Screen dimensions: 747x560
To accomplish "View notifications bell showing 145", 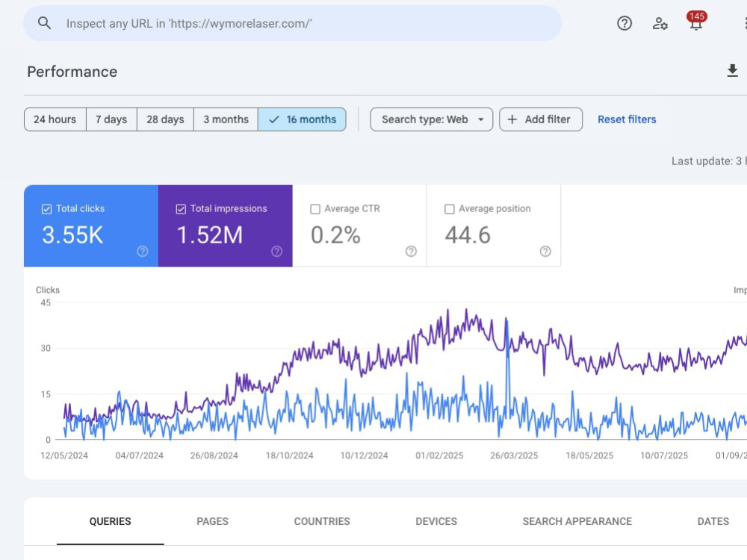I will click(696, 22).
